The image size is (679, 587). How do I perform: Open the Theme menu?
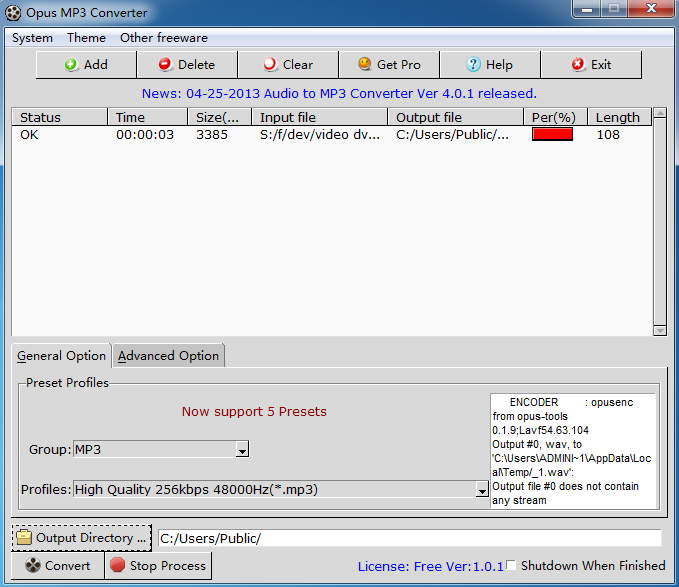click(86, 38)
